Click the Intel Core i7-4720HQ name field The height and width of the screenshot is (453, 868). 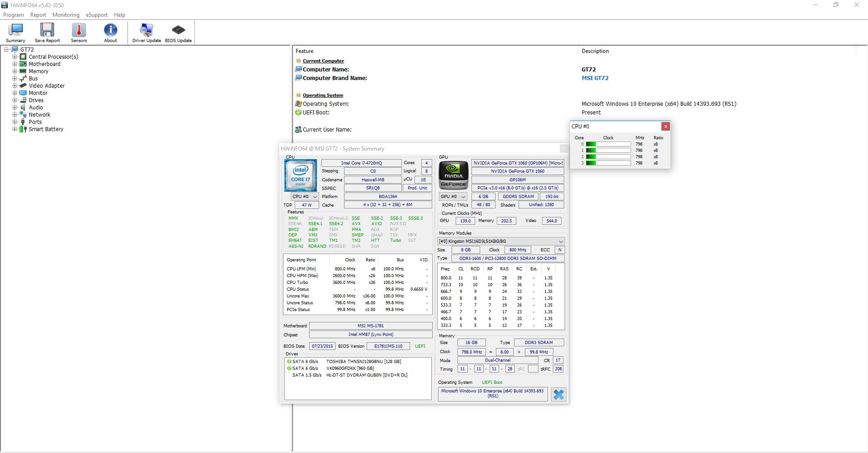click(x=361, y=163)
